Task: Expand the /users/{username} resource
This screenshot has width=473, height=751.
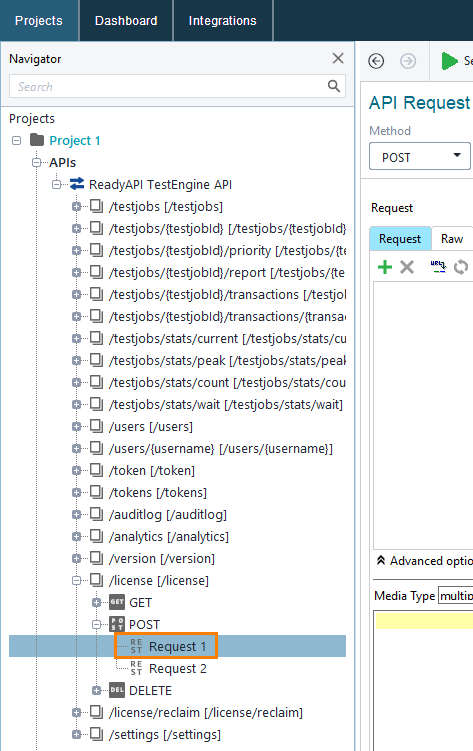Action: click(x=77, y=449)
